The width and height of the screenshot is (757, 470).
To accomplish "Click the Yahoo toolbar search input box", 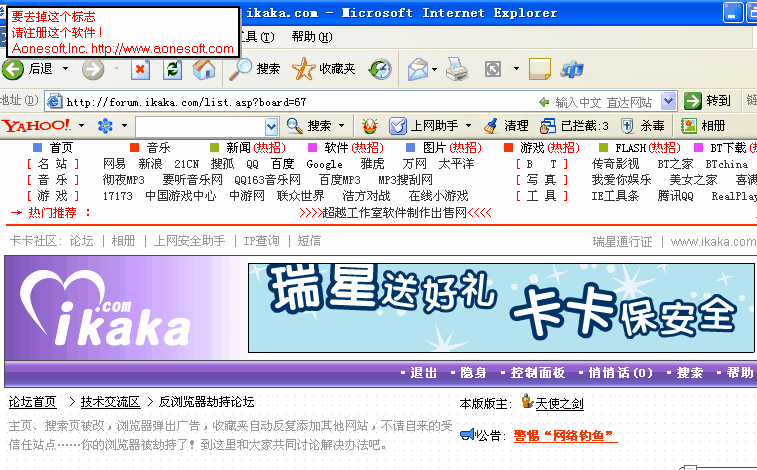I will 200,127.
